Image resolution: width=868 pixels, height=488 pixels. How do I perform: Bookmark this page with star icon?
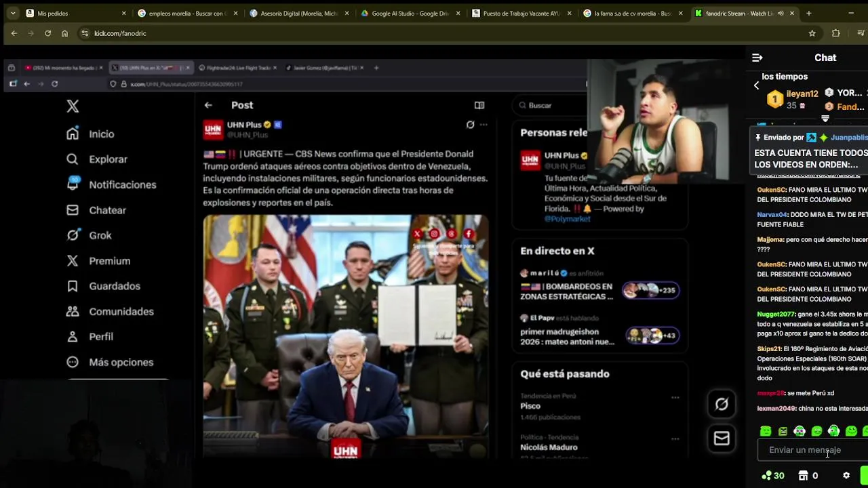pyautogui.click(x=812, y=33)
